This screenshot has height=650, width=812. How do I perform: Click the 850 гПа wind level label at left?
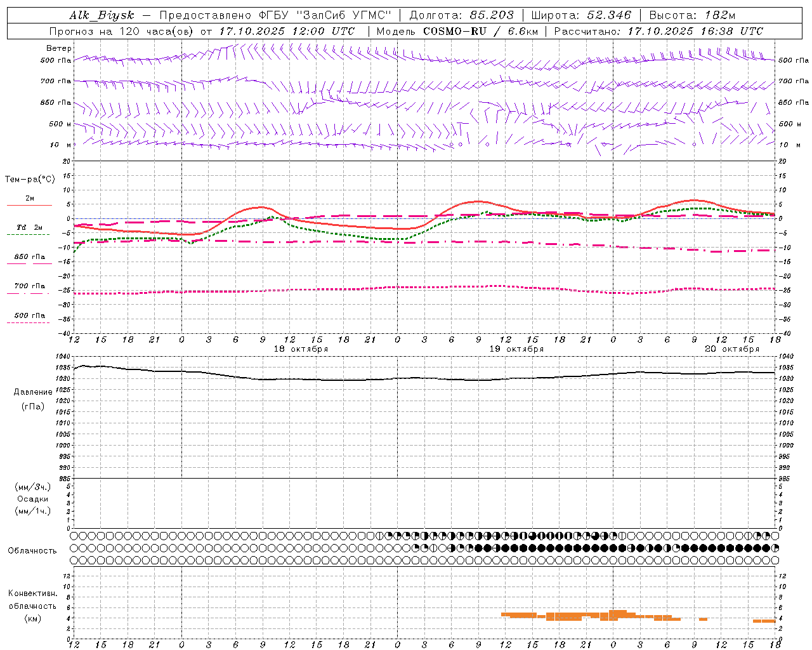56,102
